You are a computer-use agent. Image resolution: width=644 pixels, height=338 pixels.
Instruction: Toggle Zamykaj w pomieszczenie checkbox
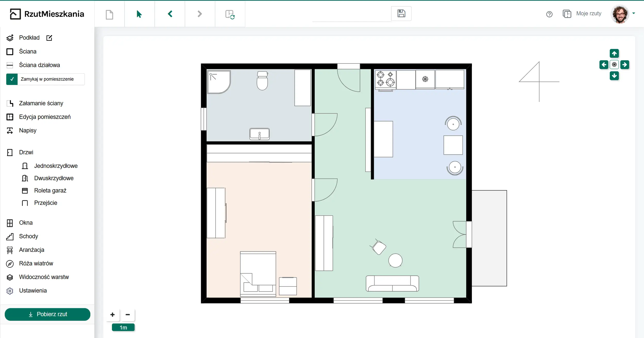click(x=12, y=79)
